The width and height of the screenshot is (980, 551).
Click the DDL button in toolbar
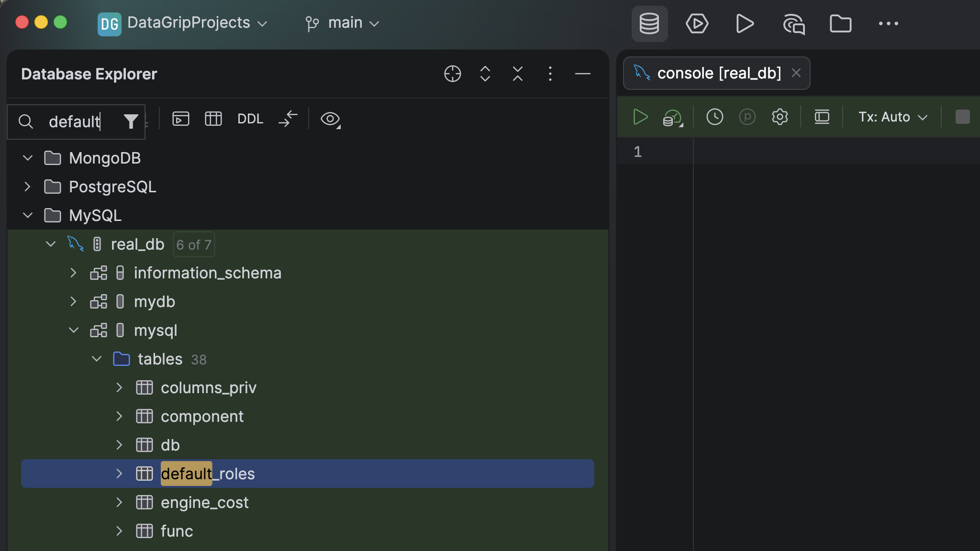tap(250, 119)
